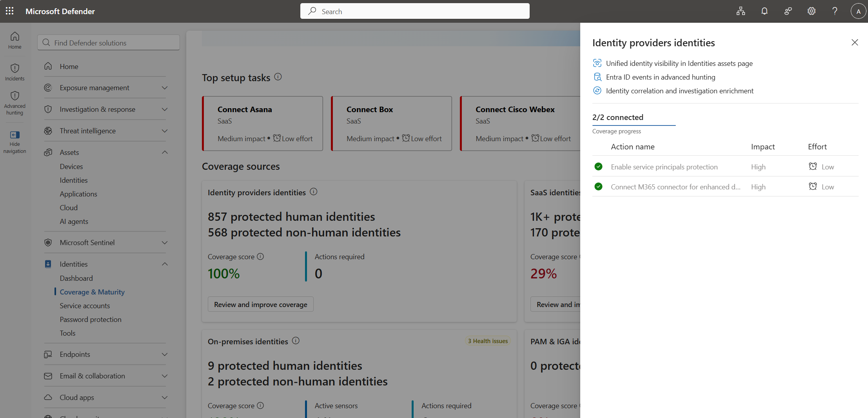This screenshot has width=868, height=418.
Task: Click the Impact column header
Action: click(763, 146)
